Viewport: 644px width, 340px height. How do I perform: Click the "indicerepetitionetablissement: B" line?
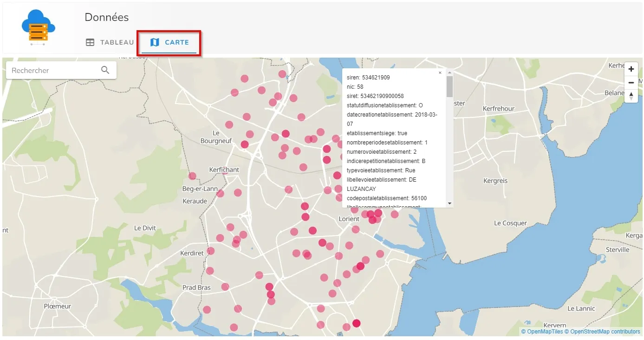(x=386, y=161)
